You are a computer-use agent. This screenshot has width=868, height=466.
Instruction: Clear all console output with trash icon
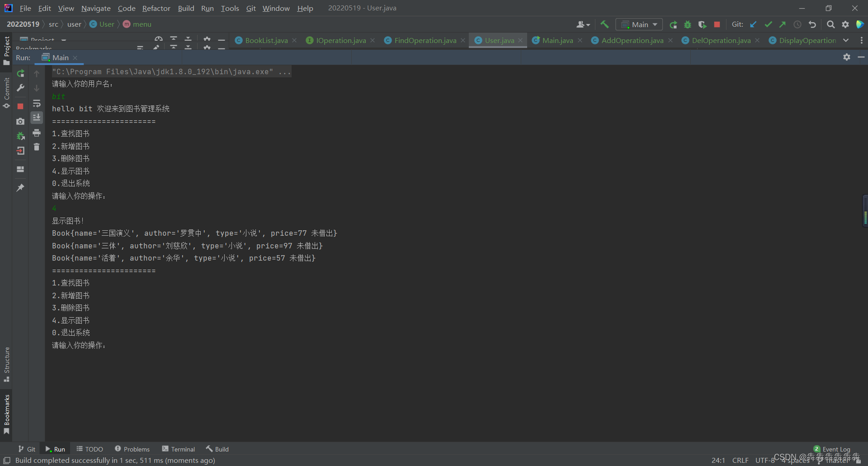pyautogui.click(x=37, y=147)
